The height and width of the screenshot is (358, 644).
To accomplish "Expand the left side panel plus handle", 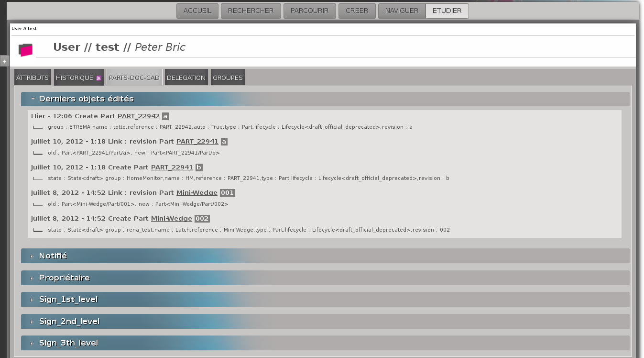I will coord(4,61).
